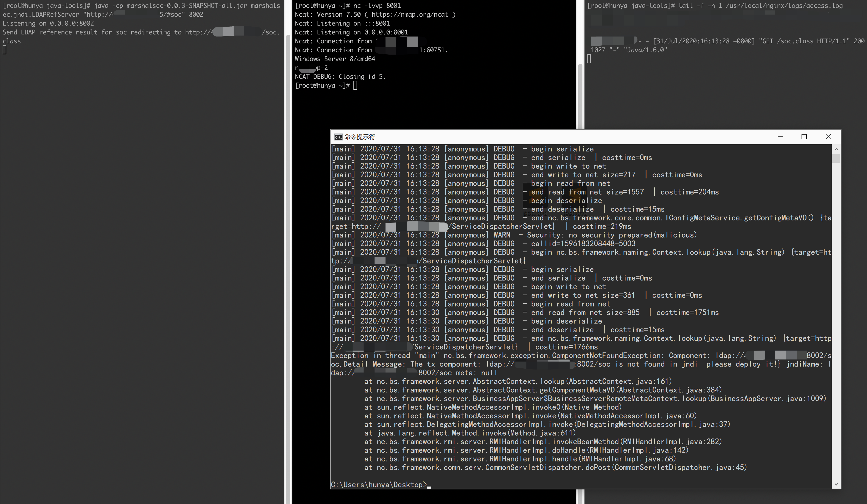This screenshot has width=867, height=504.
Task: Close the 命令提示符 window
Action: [828, 137]
